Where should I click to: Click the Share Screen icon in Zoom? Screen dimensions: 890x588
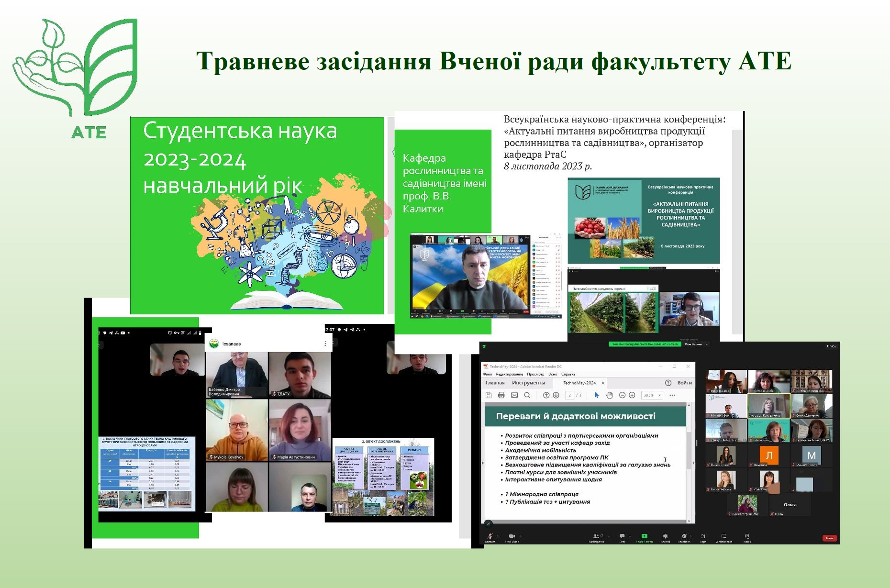(644, 537)
